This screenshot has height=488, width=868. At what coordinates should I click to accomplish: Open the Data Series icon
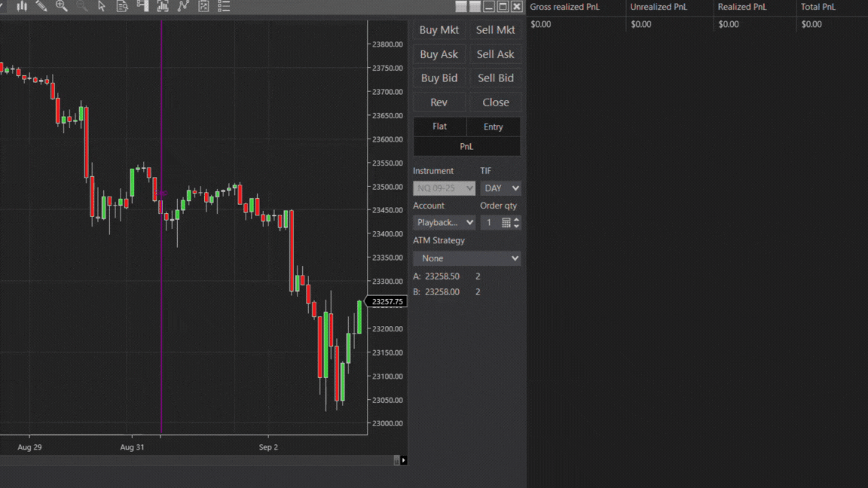coord(122,6)
